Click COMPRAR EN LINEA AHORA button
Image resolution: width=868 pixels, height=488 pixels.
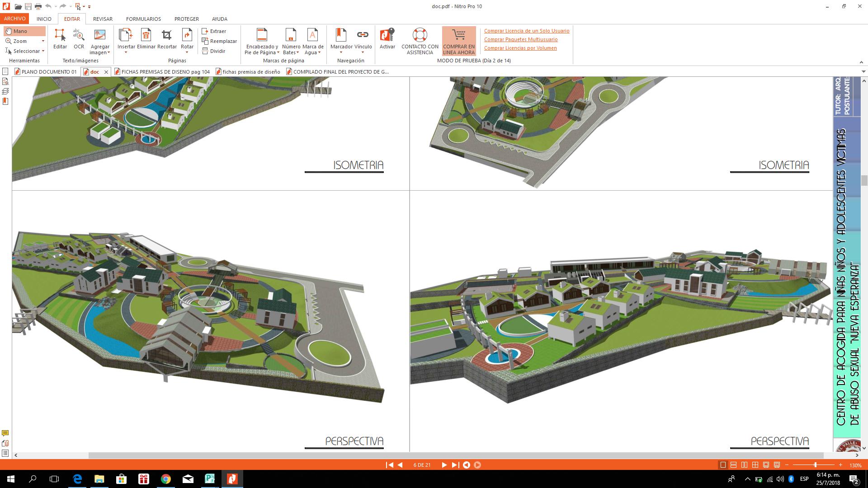coord(459,41)
